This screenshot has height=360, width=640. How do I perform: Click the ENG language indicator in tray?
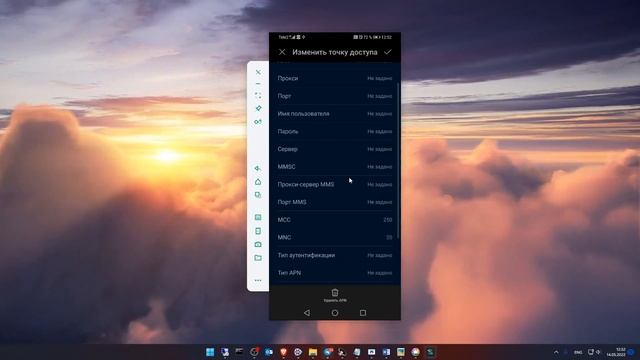578,352
